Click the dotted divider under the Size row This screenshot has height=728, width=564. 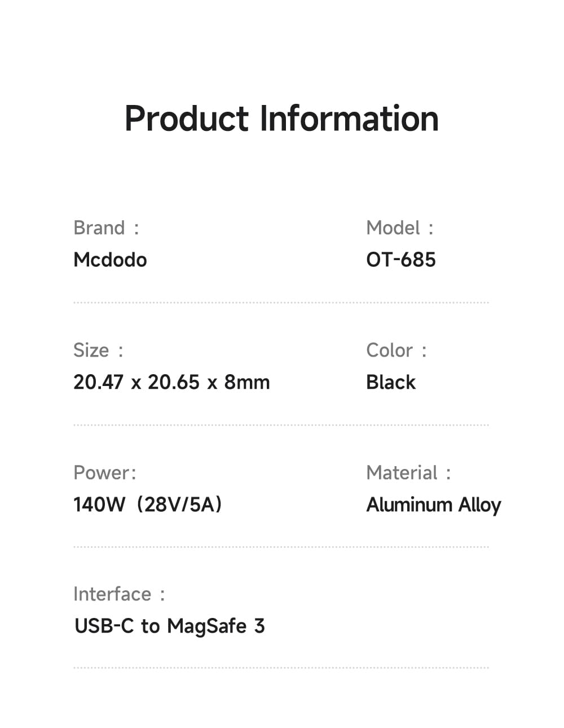pyautogui.click(x=281, y=425)
